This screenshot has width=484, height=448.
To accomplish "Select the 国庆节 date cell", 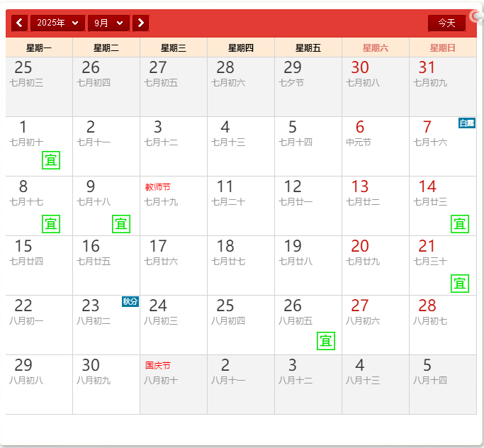I will 173,384.
